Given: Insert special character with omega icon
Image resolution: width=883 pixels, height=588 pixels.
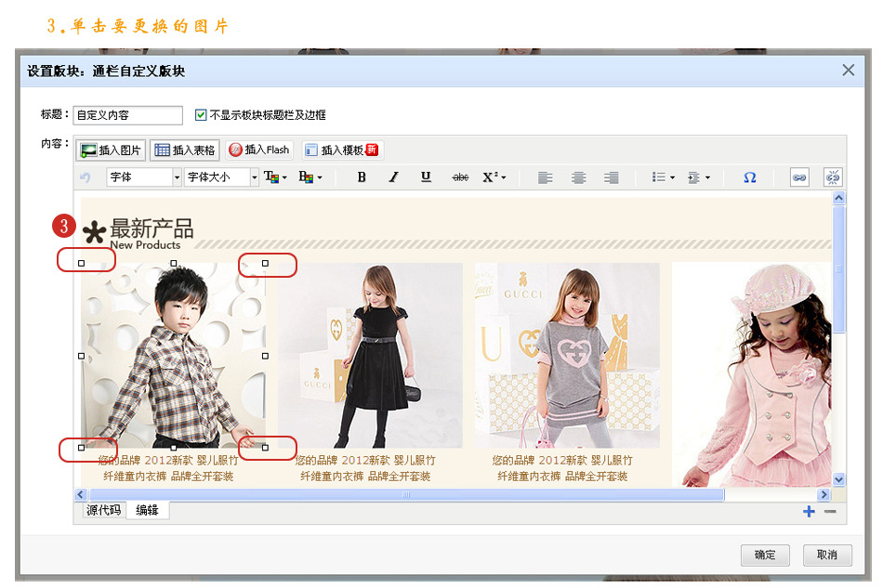Looking at the screenshot, I should point(749,177).
